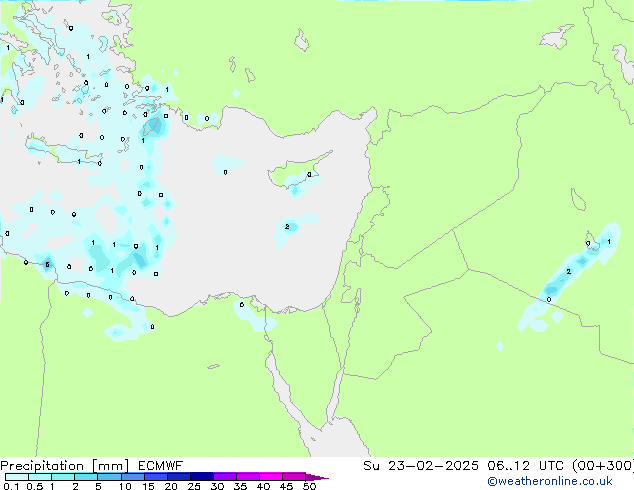Click the '06..12 UTC' time range text

click(x=524, y=466)
